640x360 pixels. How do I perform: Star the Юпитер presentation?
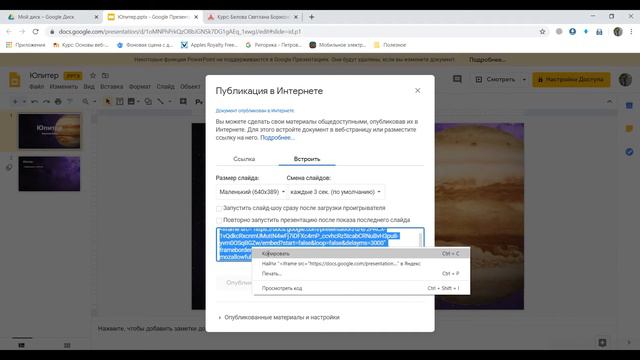(93, 76)
